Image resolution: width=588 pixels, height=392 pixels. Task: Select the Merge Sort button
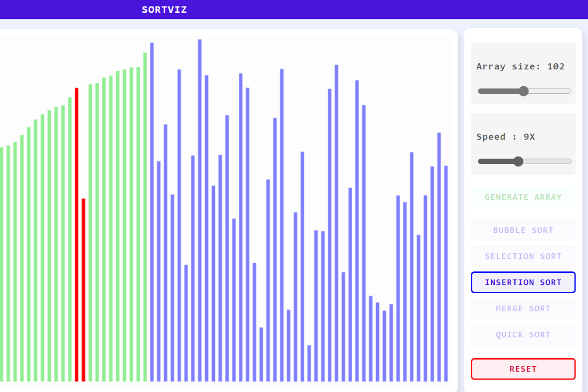(x=523, y=309)
